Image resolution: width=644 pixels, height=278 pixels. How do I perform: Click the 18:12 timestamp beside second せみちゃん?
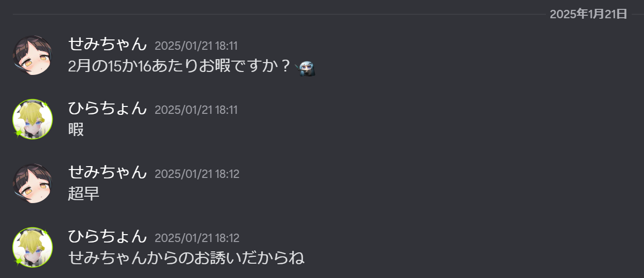point(197,174)
